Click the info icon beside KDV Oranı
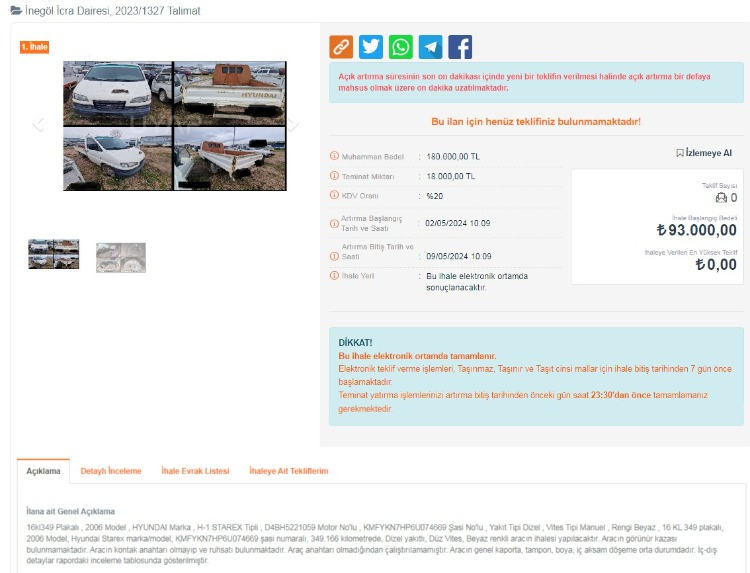Image resolution: width=750 pixels, height=573 pixels. pos(334,195)
